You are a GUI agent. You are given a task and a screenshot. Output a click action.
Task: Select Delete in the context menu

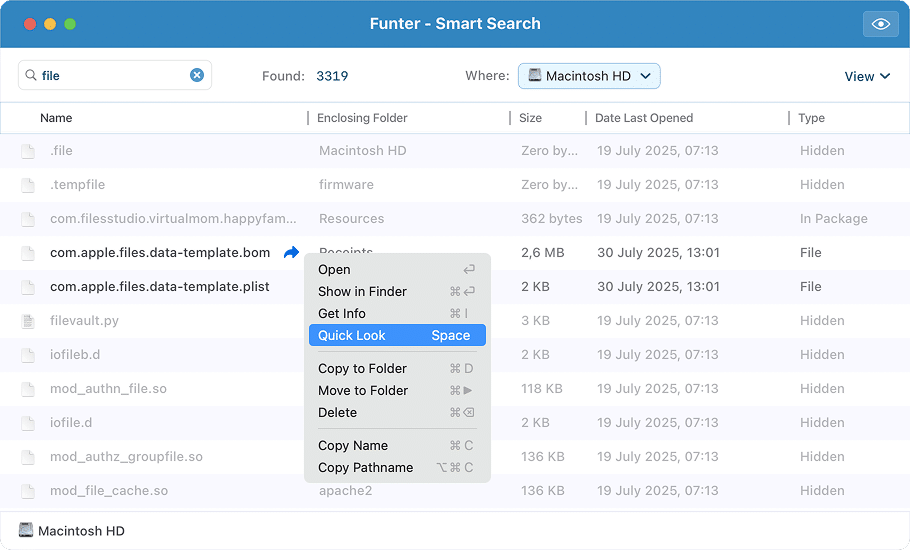point(397,412)
